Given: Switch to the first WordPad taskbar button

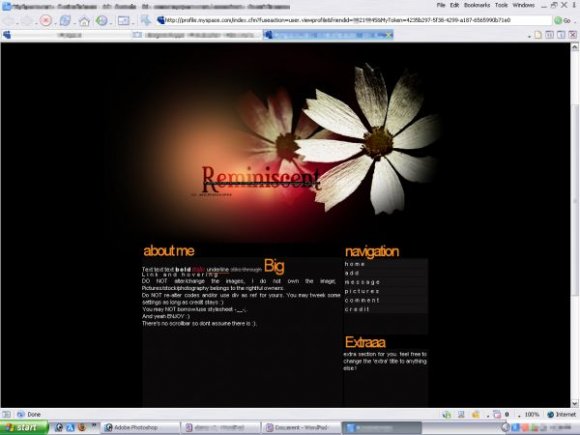Looking at the screenshot, I should click(x=220, y=428).
